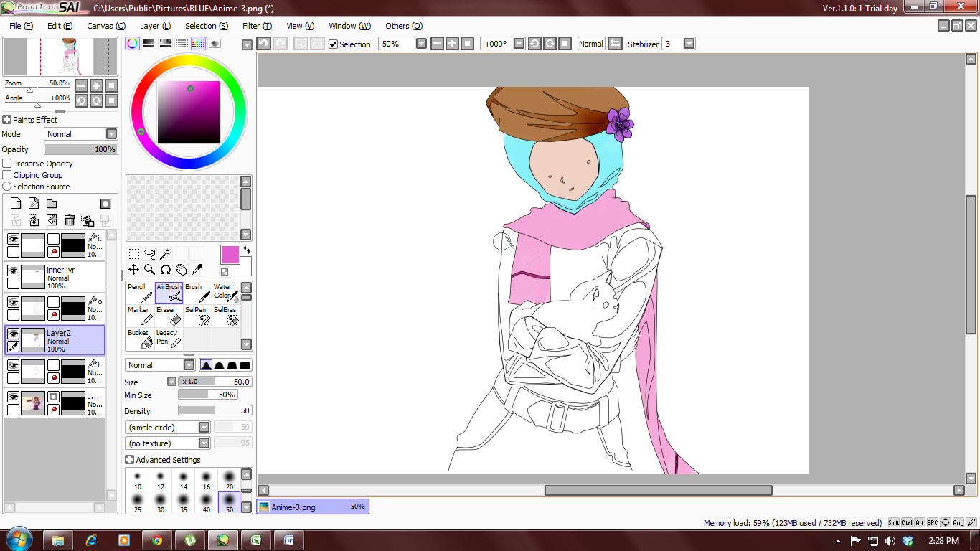Delete the selected layer with trash icon

coord(70,220)
